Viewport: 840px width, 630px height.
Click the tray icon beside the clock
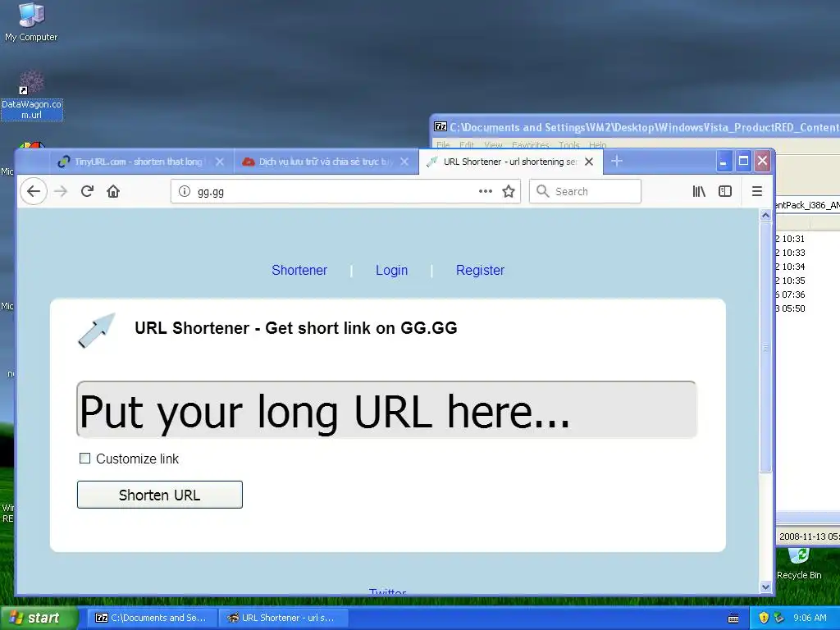coord(779,618)
